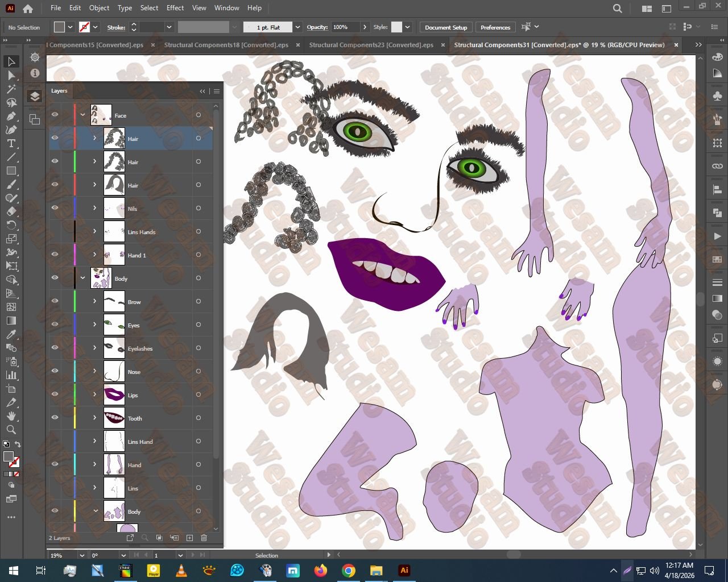Select the Type tool

[11, 143]
